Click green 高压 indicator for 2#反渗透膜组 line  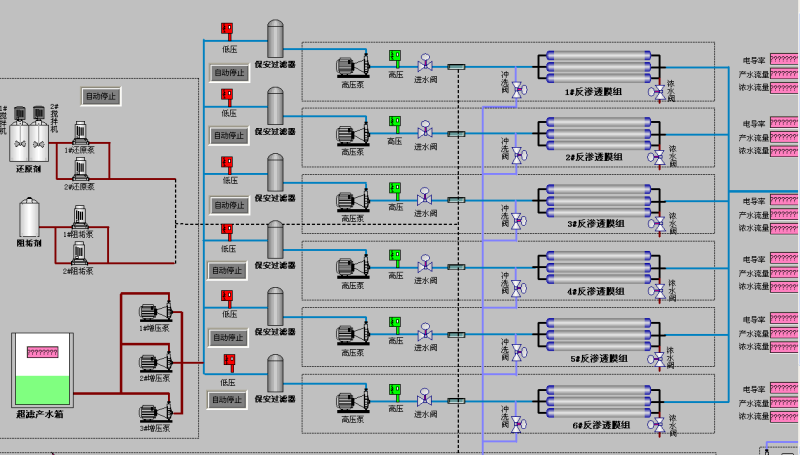395,121
